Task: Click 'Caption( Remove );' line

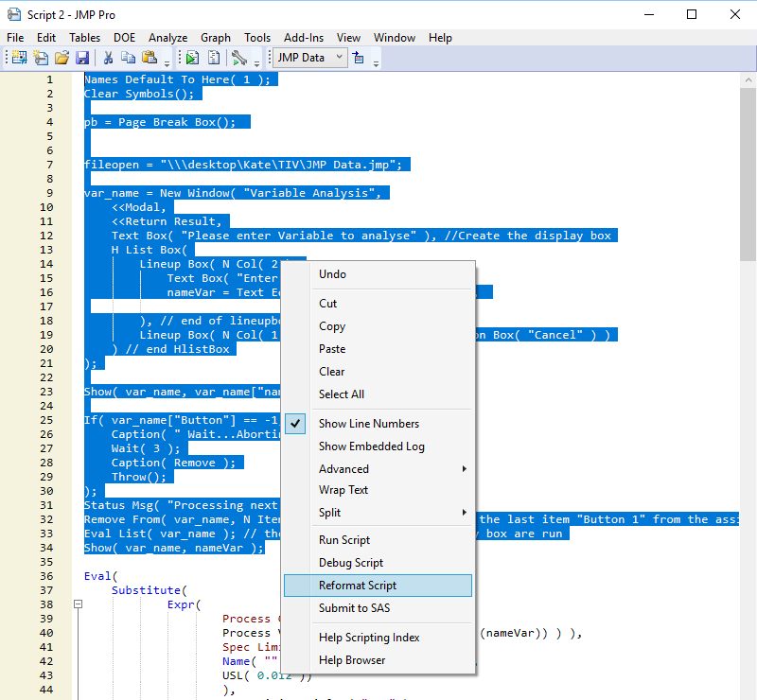Action: click(174, 463)
